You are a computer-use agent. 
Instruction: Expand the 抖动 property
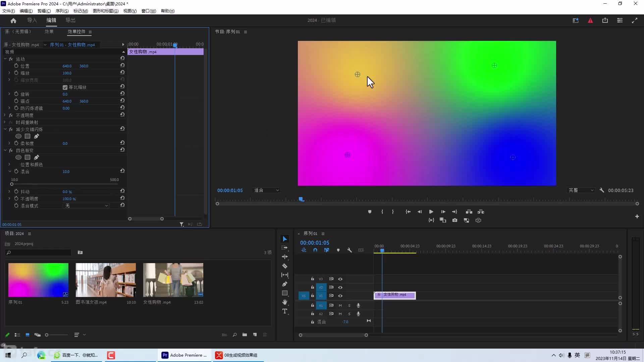coord(9,191)
